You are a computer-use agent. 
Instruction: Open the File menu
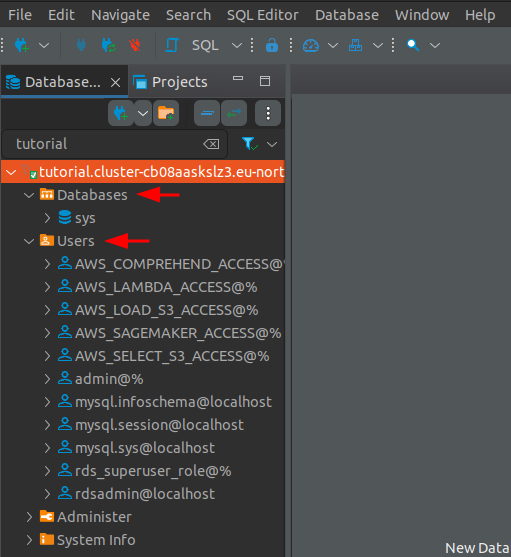click(20, 15)
